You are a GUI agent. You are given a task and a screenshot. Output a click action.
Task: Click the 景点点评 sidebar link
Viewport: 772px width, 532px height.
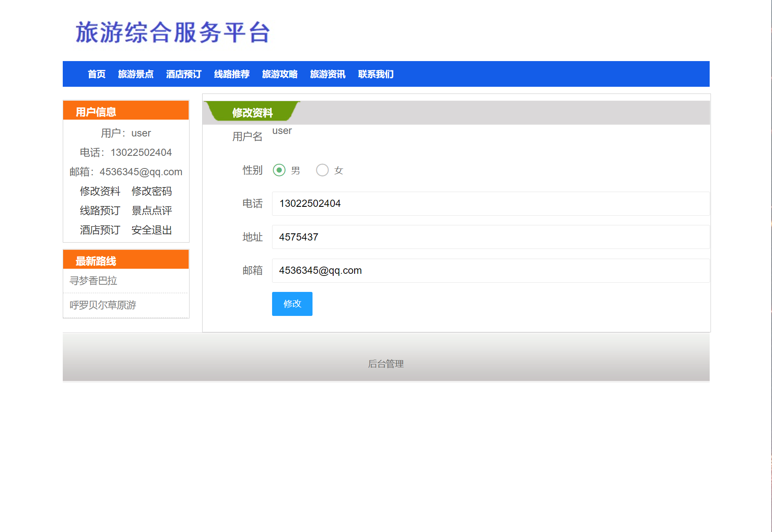coord(152,211)
